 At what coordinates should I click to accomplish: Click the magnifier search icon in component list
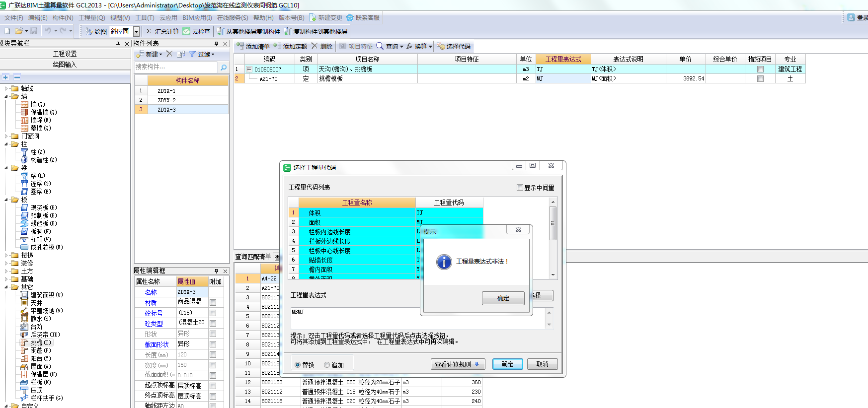[x=224, y=67]
